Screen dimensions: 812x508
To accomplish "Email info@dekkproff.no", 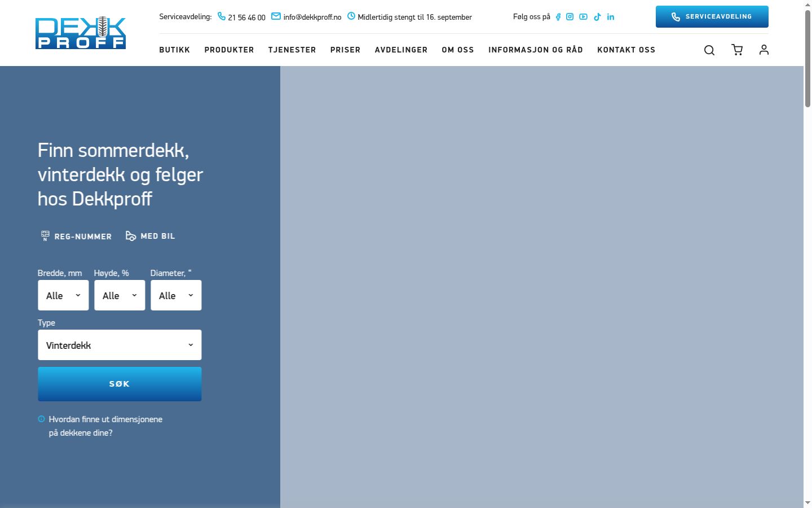I will 306,17.
